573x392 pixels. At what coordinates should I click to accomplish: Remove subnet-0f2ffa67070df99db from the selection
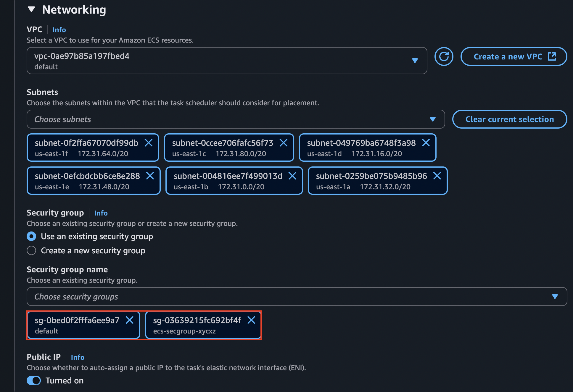pos(149,143)
